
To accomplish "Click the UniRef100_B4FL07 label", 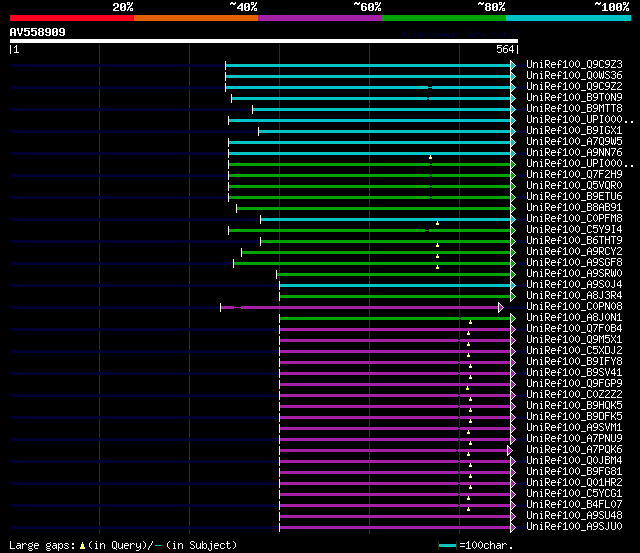I will pos(574,505).
